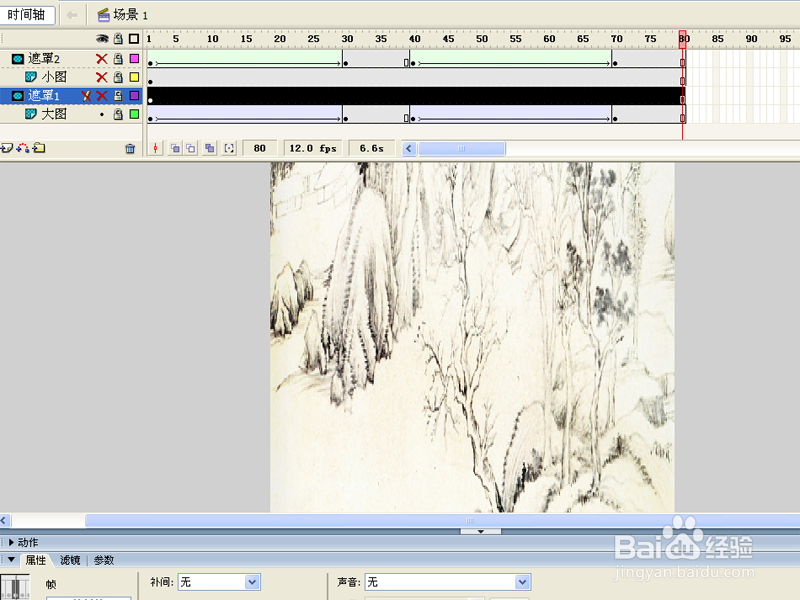Viewport: 800px width, 600px height.
Task: Click frame 30 keyframe on 遮罩2 layer
Action: [x=346, y=63]
